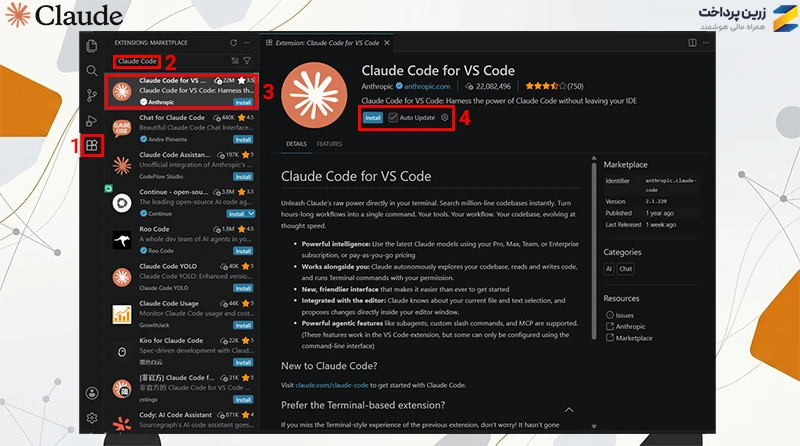Install Claude Code for VS Code from list

(x=243, y=103)
